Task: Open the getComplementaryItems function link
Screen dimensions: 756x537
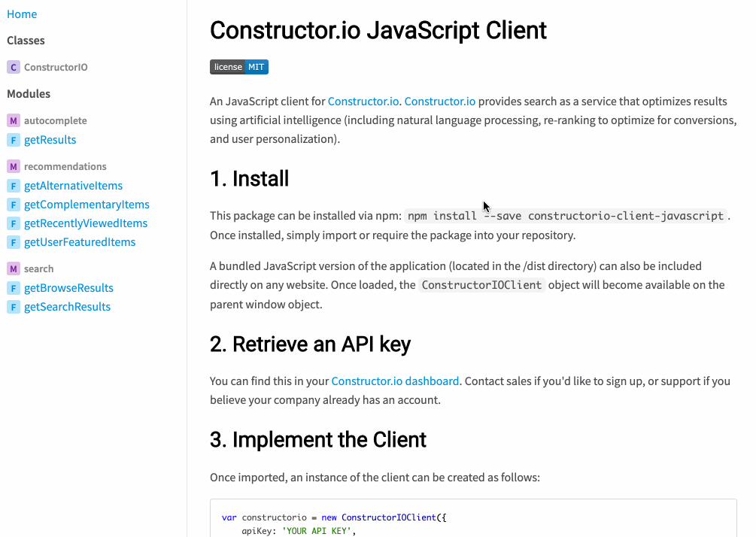Action: (87, 205)
